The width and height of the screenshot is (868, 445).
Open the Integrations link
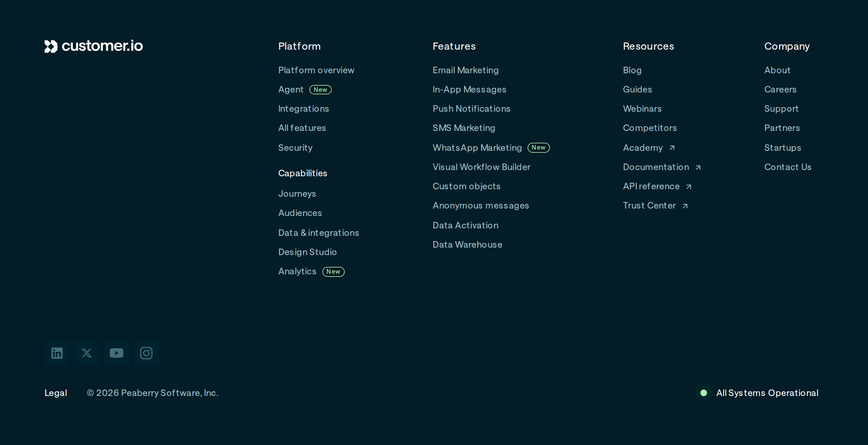303,109
